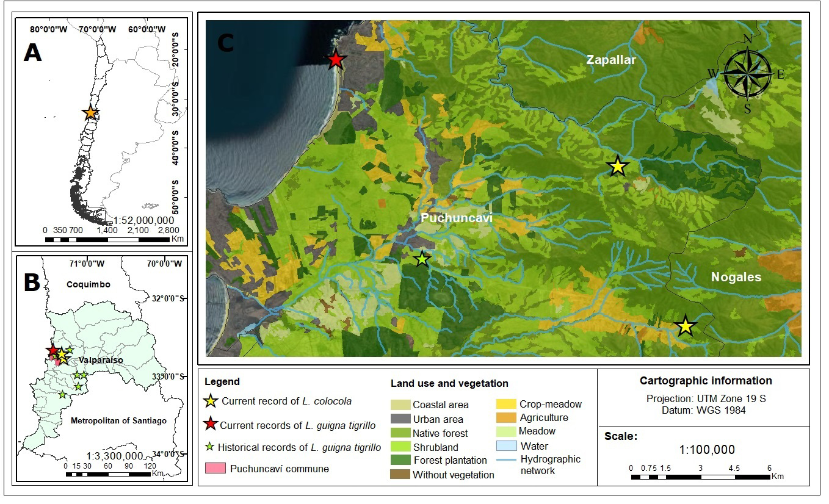Click the Without vegetation brown swatch
The width and height of the screenshot is (829, 504).
(x=400, y=474)
